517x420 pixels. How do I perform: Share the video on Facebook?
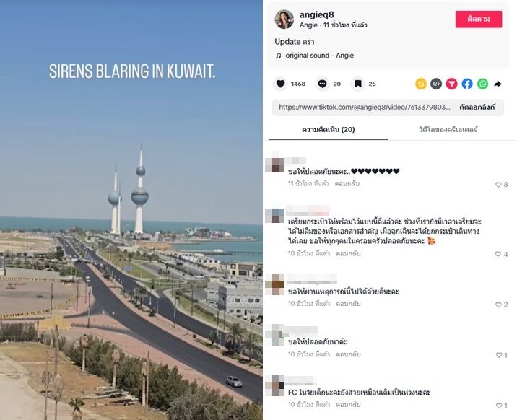point(467,84)
